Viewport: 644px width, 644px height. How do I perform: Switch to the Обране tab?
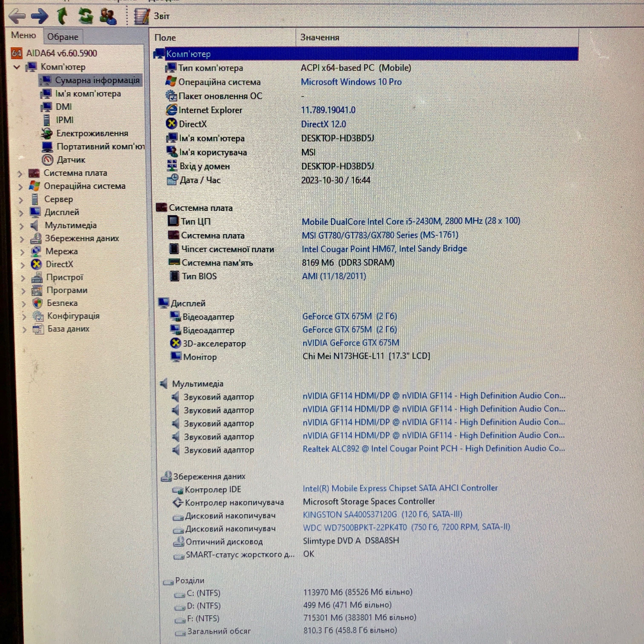point(63,37)
